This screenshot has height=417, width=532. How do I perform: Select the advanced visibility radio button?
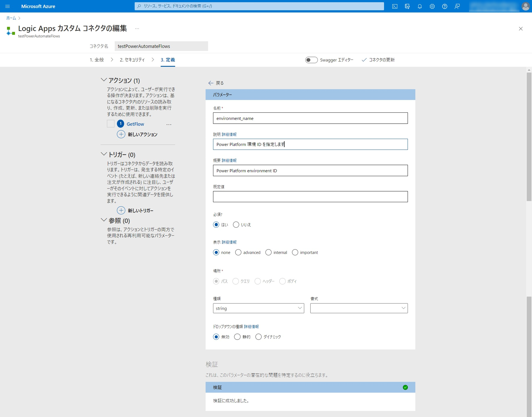pyautogui.click(x=238, y=252)
